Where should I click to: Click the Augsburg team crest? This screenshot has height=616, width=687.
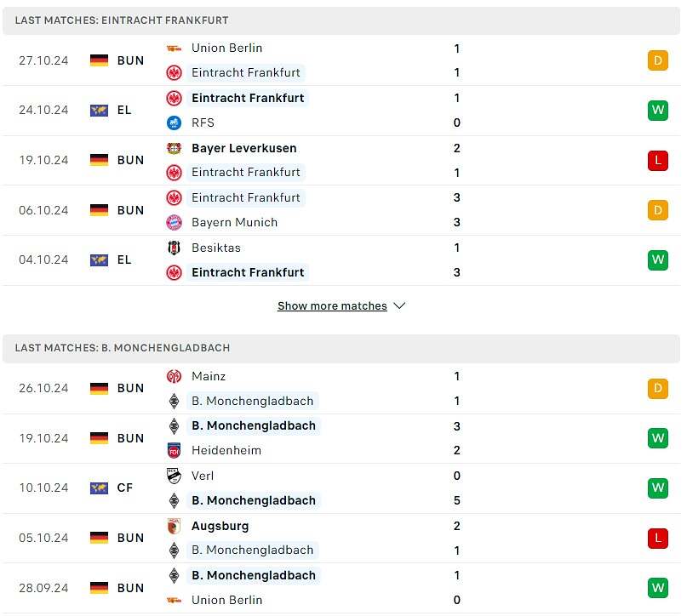tap(174, 526)
